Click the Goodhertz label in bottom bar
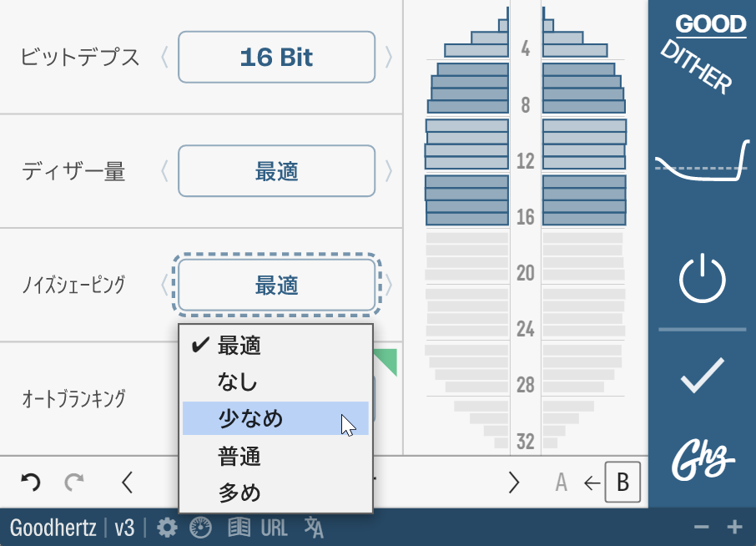 click(53, 528)
